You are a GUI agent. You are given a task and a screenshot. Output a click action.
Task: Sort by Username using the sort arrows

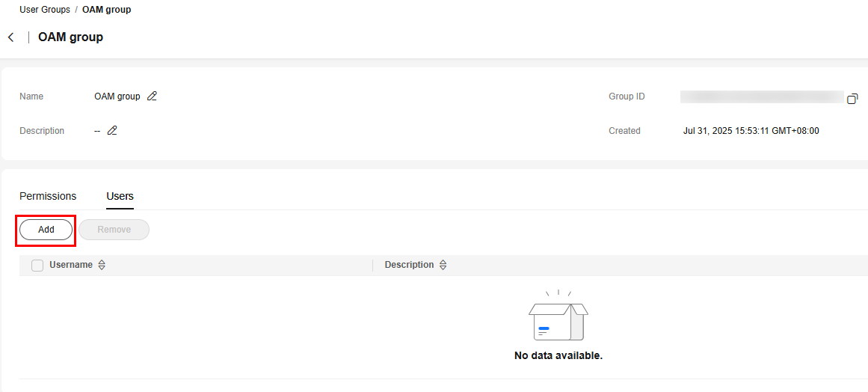[x=101, y=266]
